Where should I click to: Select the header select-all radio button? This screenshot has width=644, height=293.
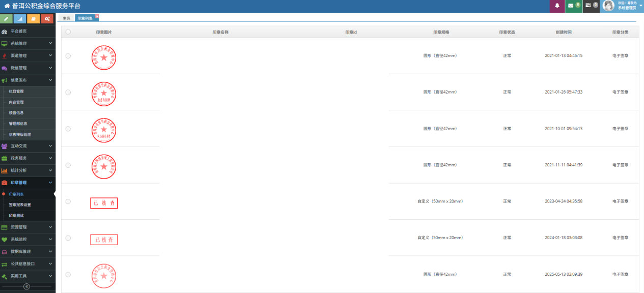(x=68, y=32)
